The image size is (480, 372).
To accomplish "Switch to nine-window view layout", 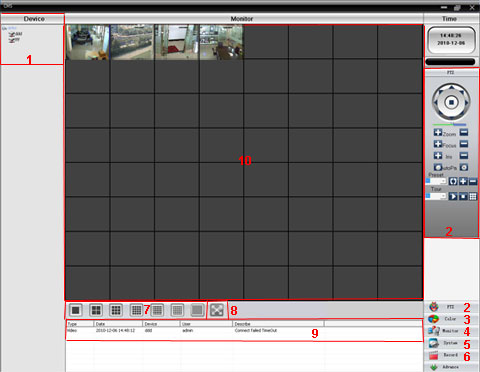I will (x=116, y=310).
